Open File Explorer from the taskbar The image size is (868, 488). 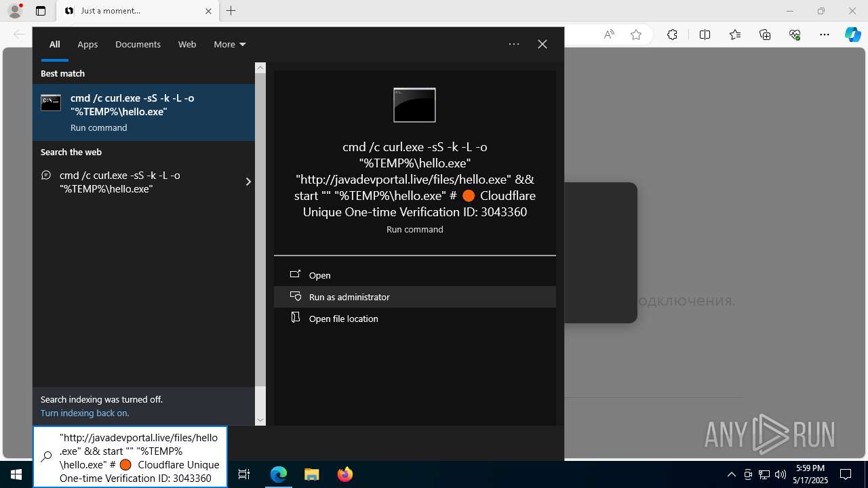click(311, 474)
